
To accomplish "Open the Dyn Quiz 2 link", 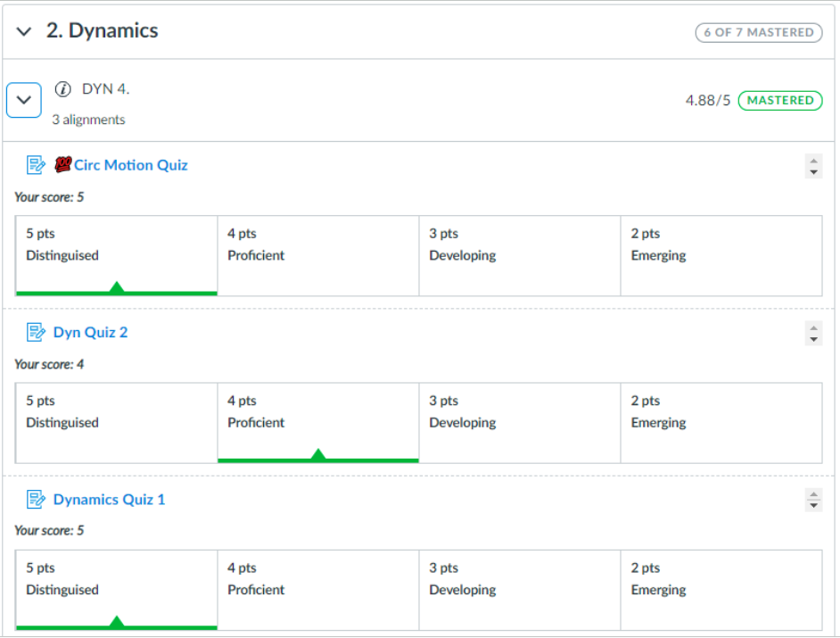I will pos(90,333).
